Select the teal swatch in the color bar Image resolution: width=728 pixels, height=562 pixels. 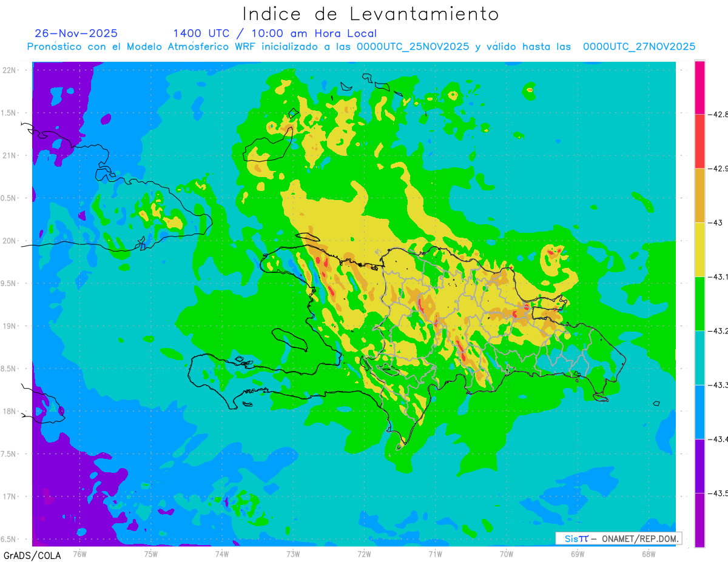point(700,358)
